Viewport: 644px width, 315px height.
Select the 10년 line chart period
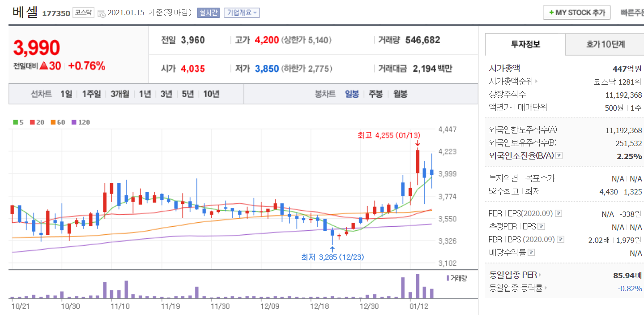[x=211, y=94]
